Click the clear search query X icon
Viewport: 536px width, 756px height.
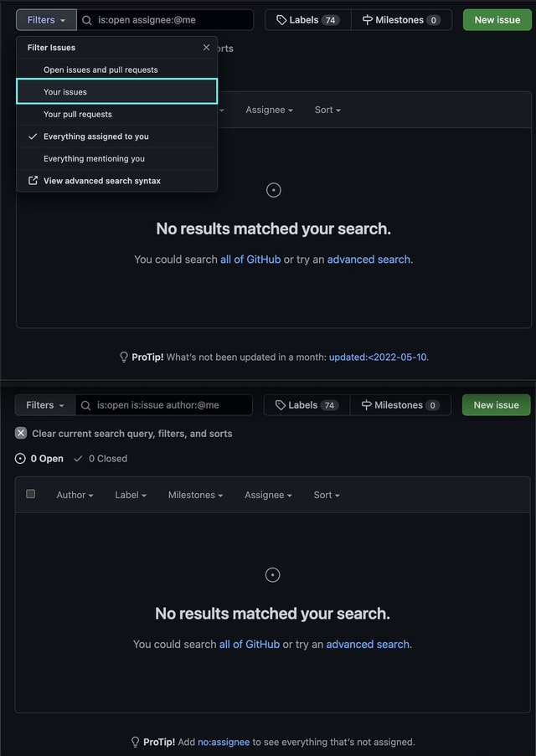point(21,433)
